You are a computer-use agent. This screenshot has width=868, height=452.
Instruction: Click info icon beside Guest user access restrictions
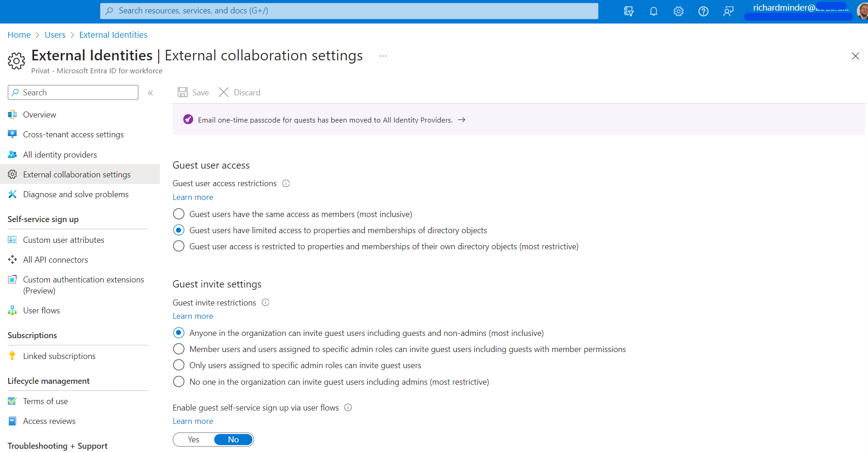[286, 183]
